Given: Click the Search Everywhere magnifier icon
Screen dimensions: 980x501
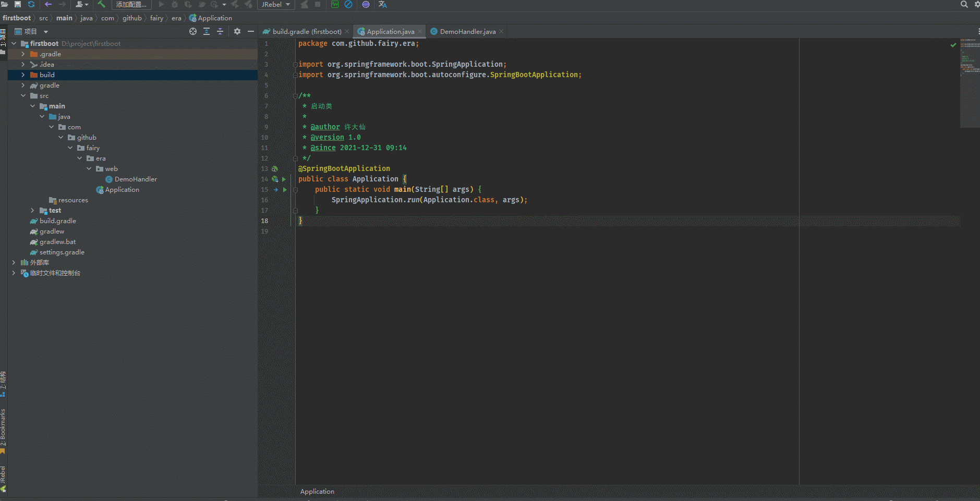Looking at the screenshot, I should point(964,4).
